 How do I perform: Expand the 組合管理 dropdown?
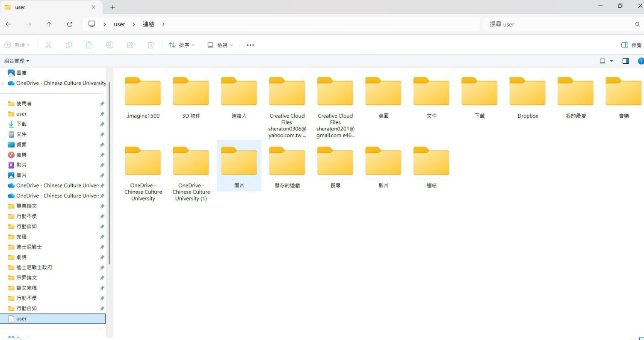pos(16,61)
